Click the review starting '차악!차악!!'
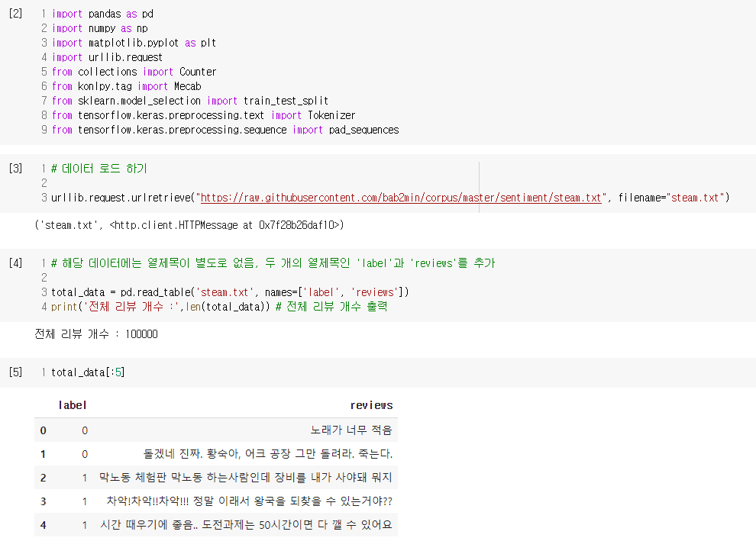Image resolution: width=756 pixels, height=538 pixels. click(x=250, y=501)
